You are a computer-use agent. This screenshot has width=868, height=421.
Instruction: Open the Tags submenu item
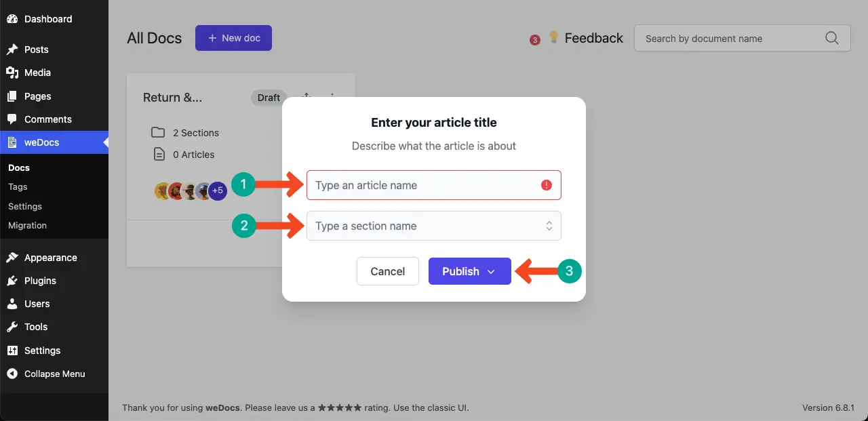(x=18, y=186)
